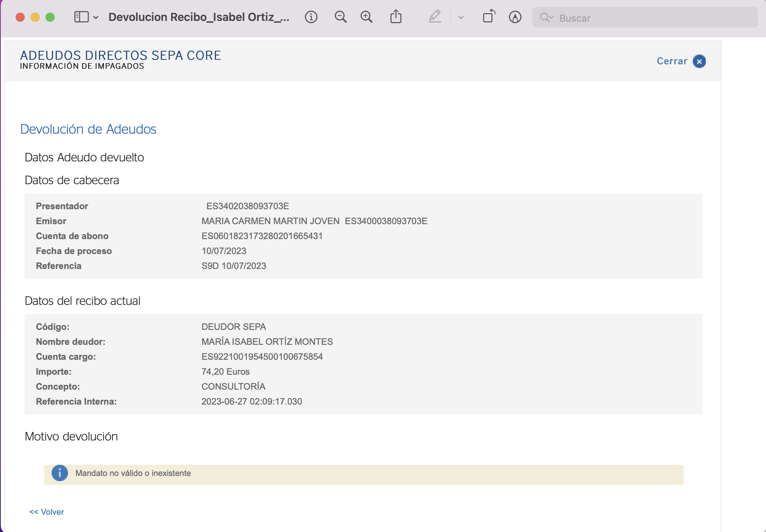
Task: Click the yellow minimize window button
Action: point(35,17)
